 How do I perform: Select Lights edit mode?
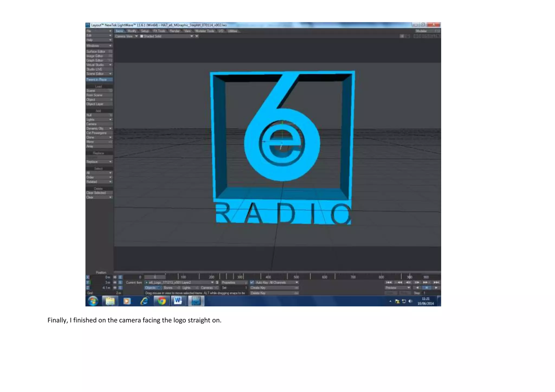[x=190, y=288]
